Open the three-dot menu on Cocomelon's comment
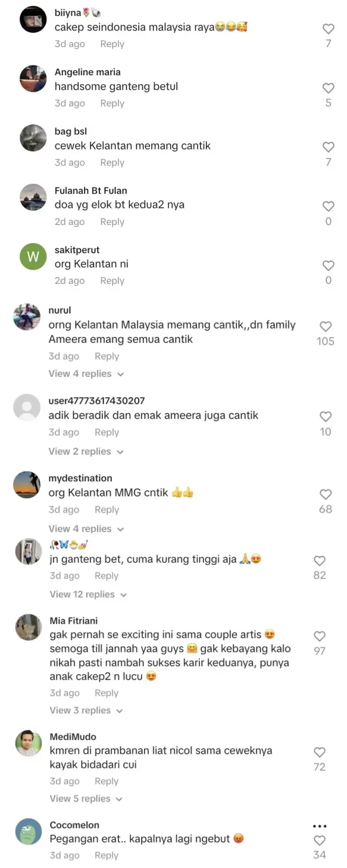This screenshot has width=347, height=868. pos(320,826)
